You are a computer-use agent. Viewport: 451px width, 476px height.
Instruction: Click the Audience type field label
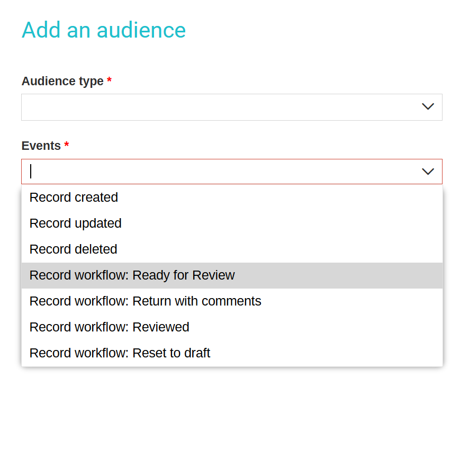point(62,81)
